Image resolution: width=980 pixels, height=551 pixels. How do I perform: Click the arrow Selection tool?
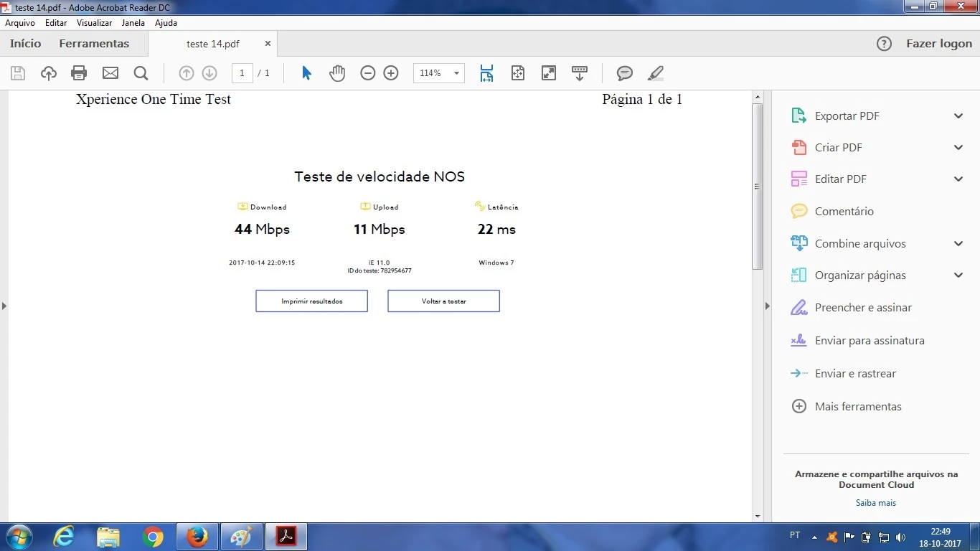(306, 73)
